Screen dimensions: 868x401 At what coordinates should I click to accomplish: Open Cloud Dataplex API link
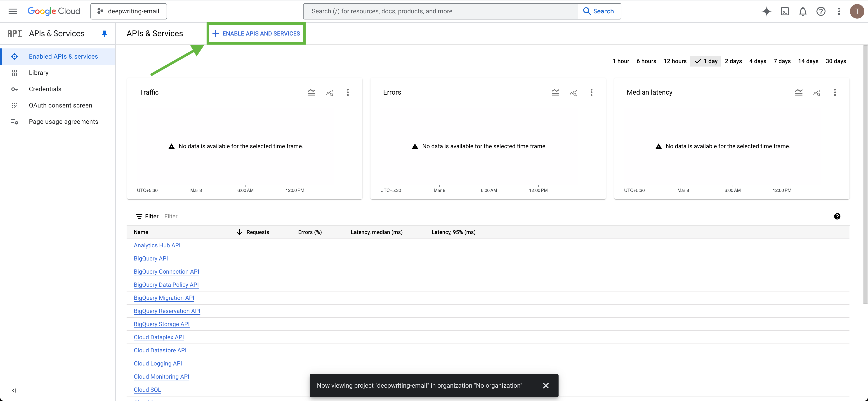coord(159,337)
